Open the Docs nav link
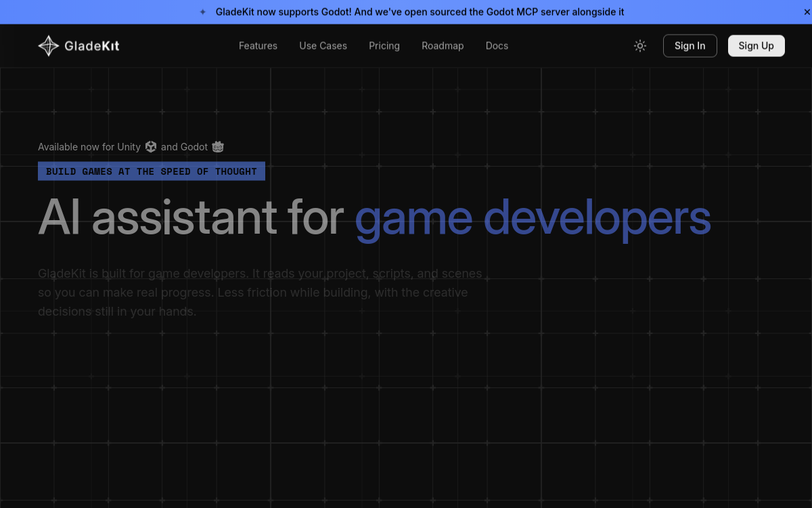The image size is (812, 508). click(497, 46)
